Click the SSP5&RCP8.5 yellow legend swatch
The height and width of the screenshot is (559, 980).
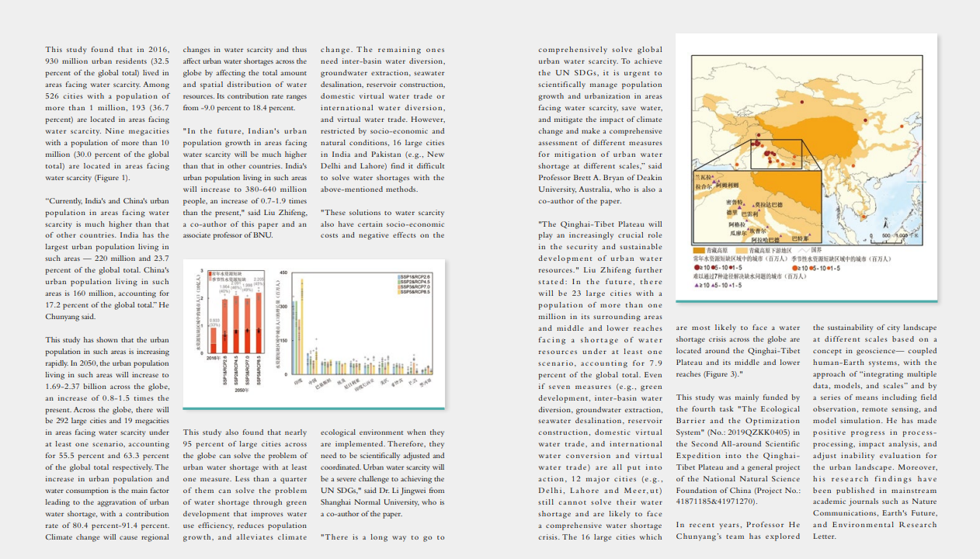pos(400,291)
